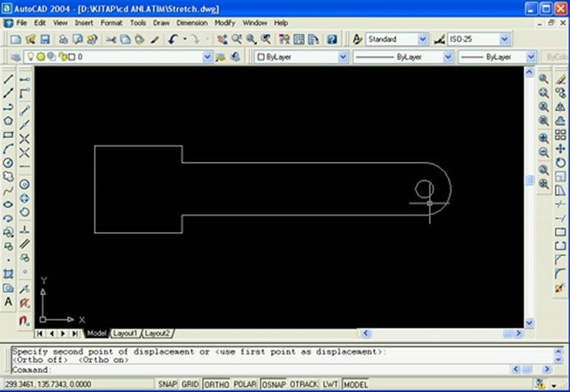Switch to the Layout1 tab
Image resolution: width=570 pixels, height=392 pixels.
125,333
